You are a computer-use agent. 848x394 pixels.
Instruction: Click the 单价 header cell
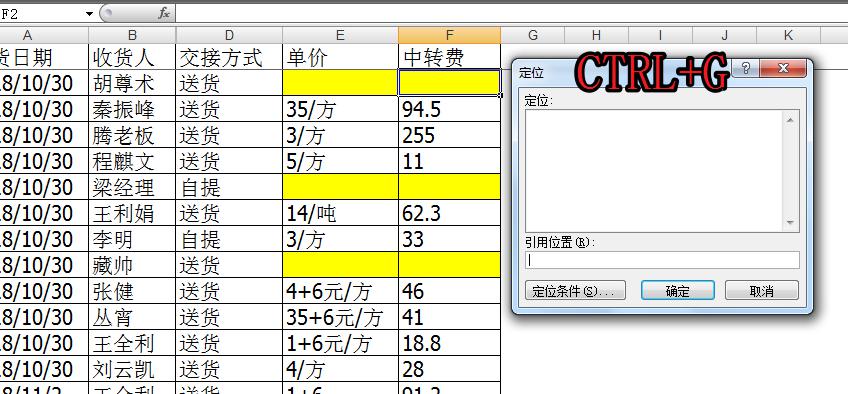tap(340, 57)
